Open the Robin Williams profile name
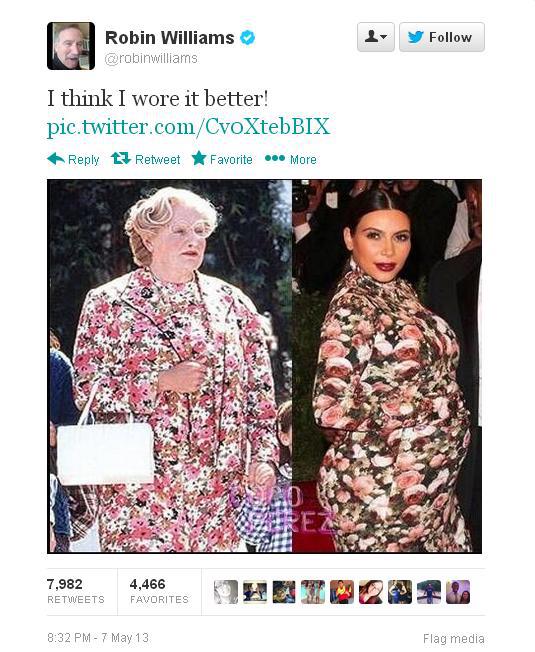 pos(170,38)
